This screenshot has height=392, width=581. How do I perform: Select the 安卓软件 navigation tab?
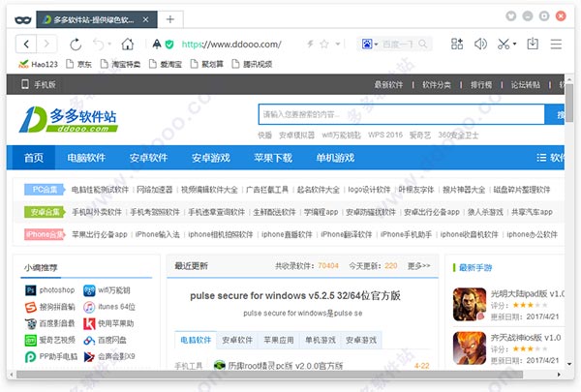[148, 158]
